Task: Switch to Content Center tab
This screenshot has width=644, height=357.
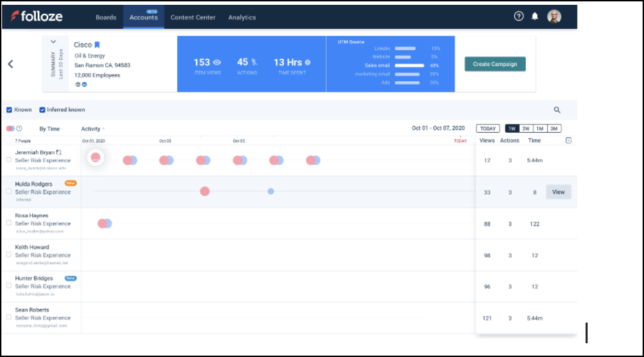Action: tap(193, 17)
